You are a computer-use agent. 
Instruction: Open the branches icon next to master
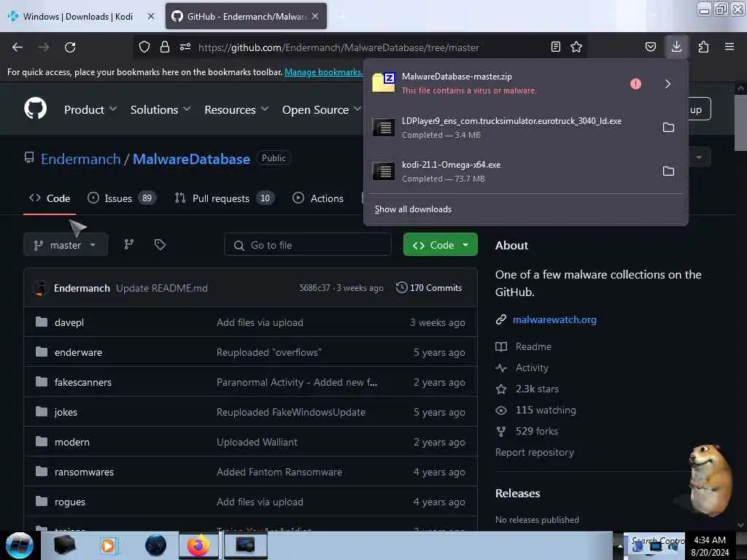(x=128, y=244)
